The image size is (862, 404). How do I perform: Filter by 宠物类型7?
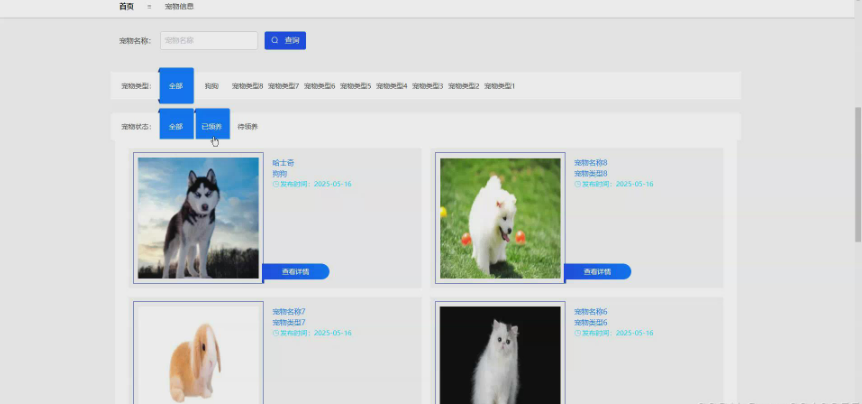pyautogui.click(x=284, y=86)
